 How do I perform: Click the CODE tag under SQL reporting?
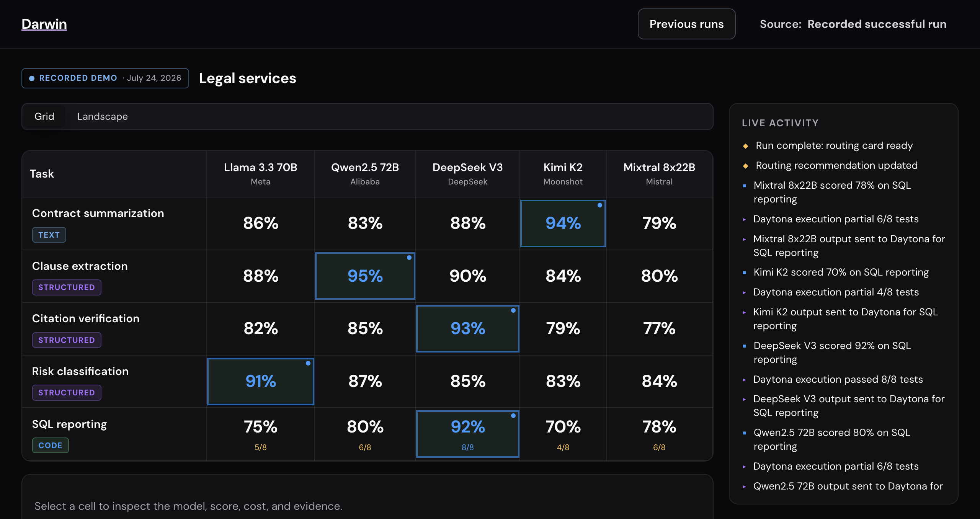click(x=50, y=445)
